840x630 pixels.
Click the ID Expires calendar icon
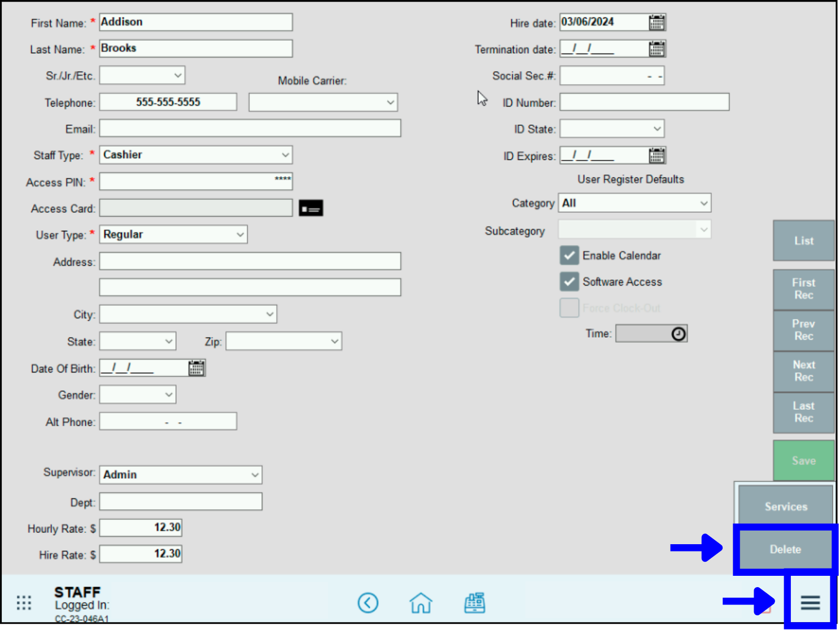tap(657, 155)
